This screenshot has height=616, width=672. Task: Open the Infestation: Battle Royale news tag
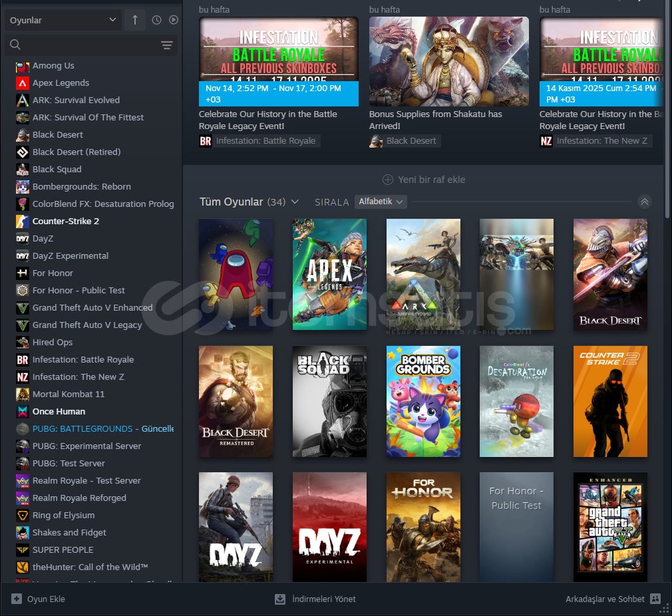pyautogui.click(x=259, y=141)
